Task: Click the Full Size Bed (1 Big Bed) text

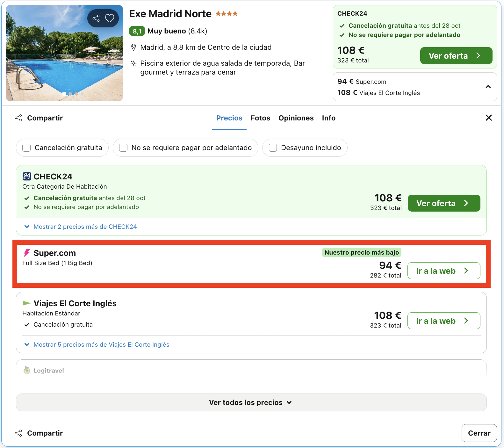Action: point(57,263)
